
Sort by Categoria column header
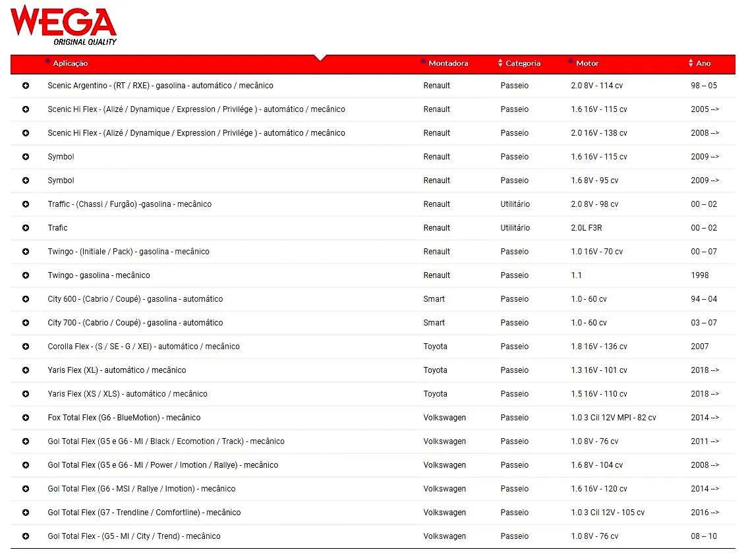click(523, 64)
